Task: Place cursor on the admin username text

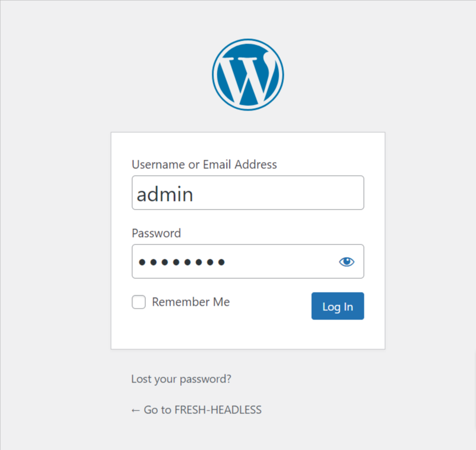Action: pos(165,195)
